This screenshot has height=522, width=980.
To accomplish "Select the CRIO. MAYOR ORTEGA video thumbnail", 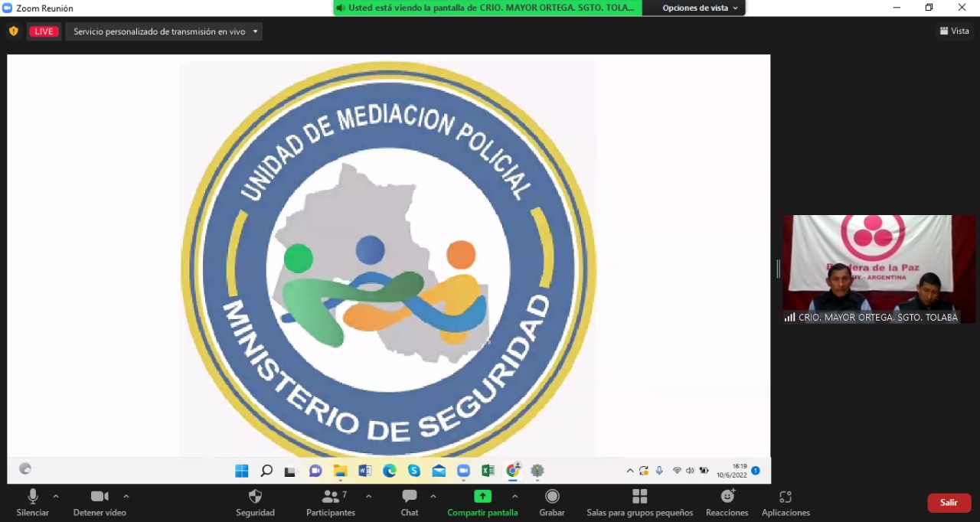I will [878, 268].
